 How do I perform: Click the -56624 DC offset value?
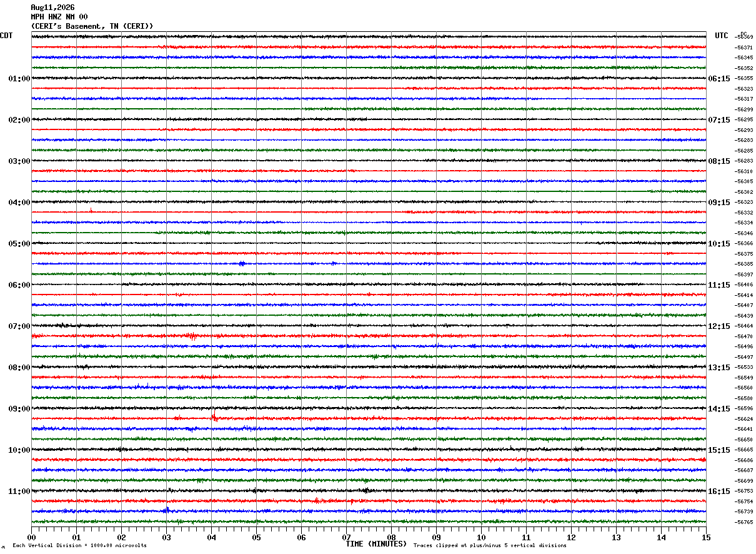744,419
